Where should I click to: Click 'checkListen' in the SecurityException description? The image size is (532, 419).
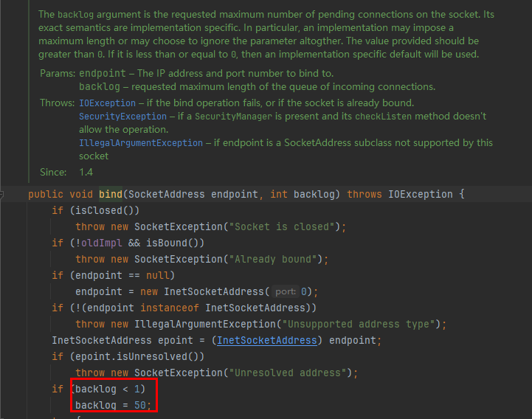[384, 117]
